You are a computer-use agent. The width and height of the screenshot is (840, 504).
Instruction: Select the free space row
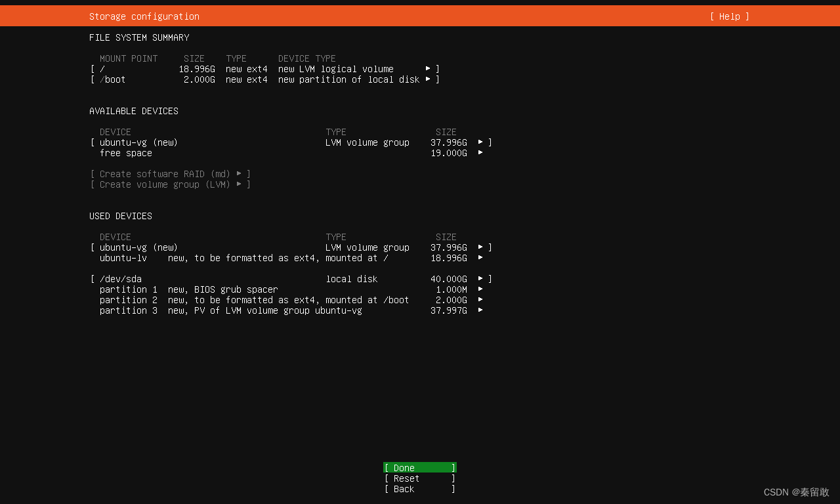pos(291,153)
